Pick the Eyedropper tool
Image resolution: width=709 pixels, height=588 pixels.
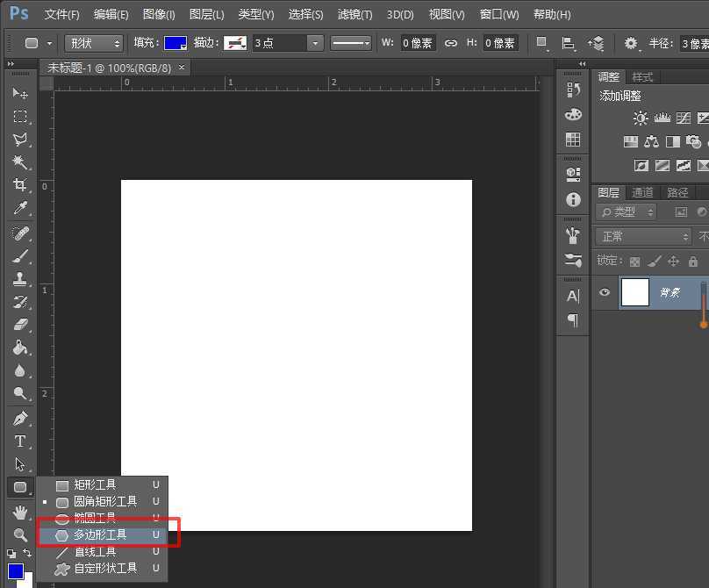(x=20, y=208)
